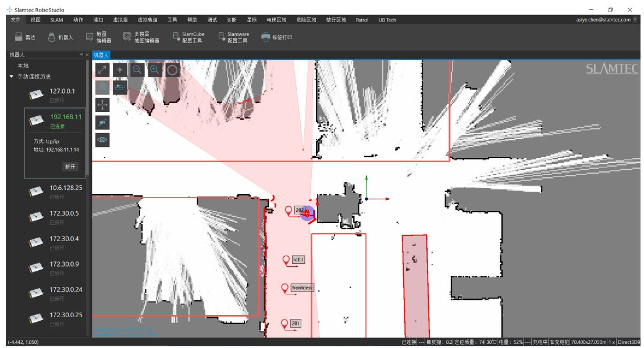
Task: Toggle the camera follow view icon
Action: pos(102,122)
